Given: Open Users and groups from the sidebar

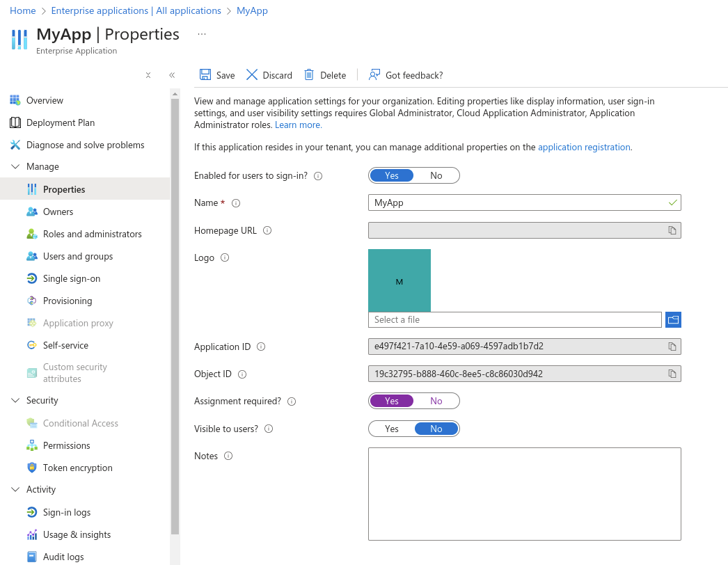Looking at the screenshot, I should click(x=79, y=256).
